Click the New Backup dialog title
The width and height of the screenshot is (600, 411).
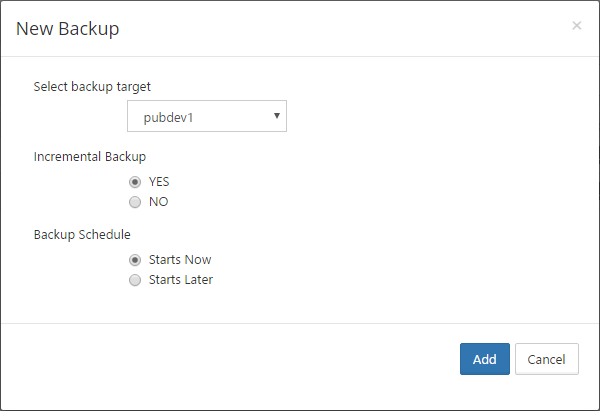(x=67, y=29)
